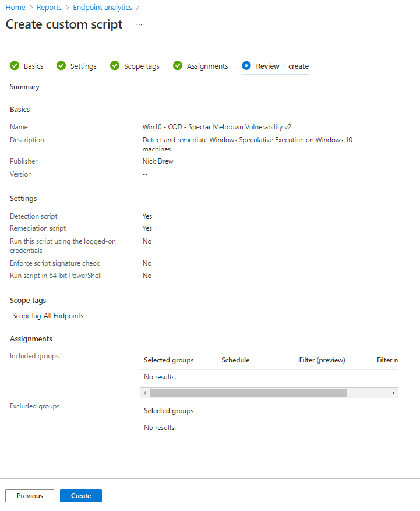Click the horizontal scrollbar under Included groups
Viewport: 420px width, 511px height.
pos(248,393)
